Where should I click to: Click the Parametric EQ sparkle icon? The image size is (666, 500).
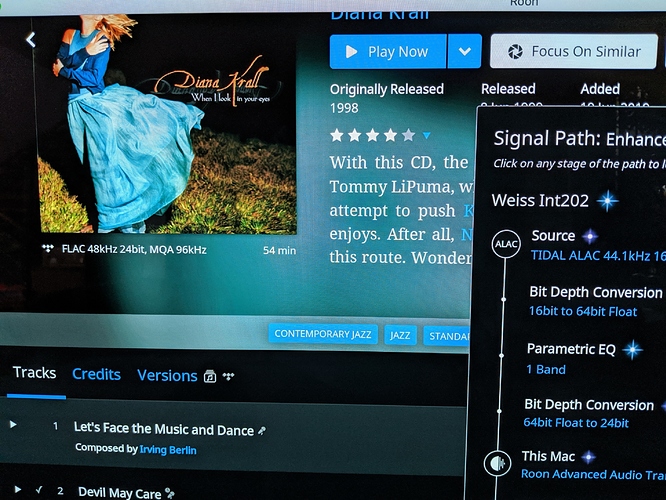pos(632,349)
